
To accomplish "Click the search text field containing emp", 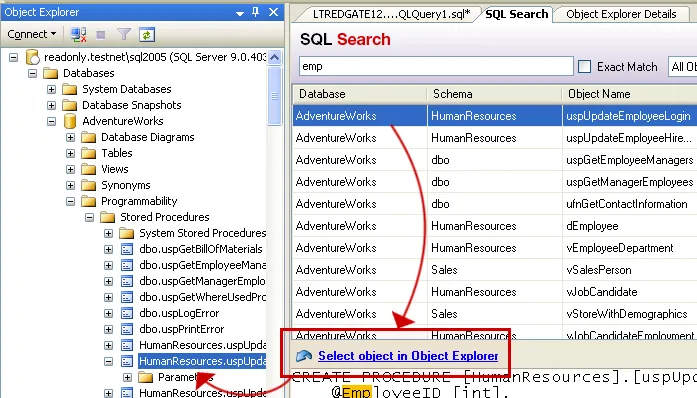I will pyautogui.click(x=436, y=66).
